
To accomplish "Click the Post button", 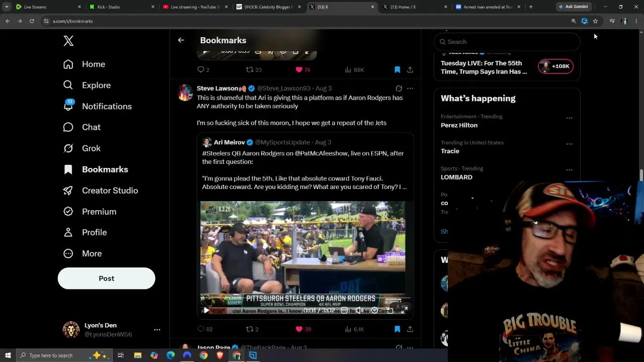I will (106, 279).
